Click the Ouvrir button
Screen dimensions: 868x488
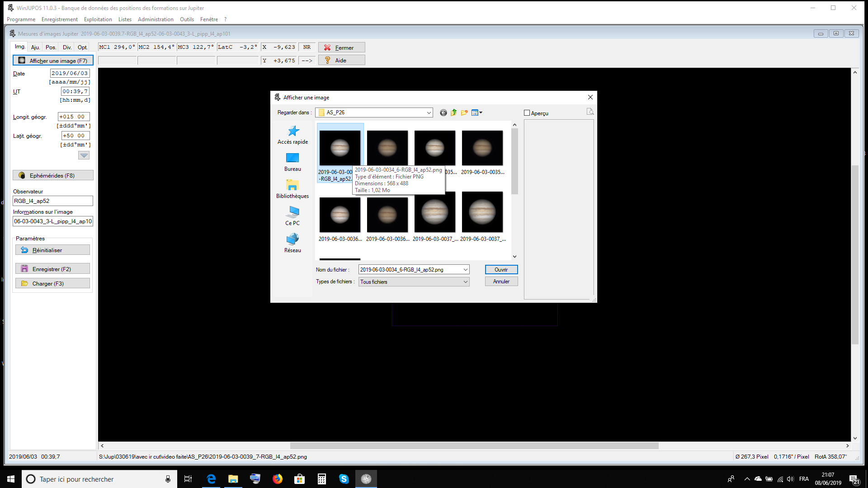pyautogui.click(x=501, y=270)
